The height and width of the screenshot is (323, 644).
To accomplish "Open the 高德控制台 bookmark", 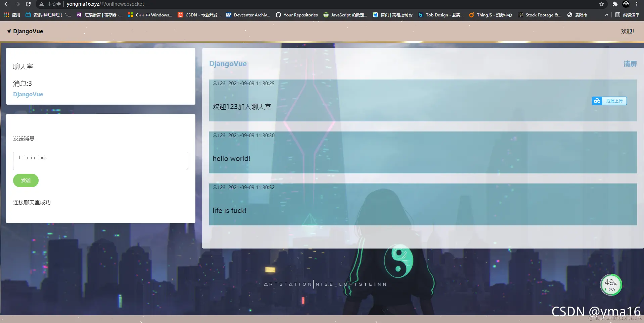I will 393,15.
